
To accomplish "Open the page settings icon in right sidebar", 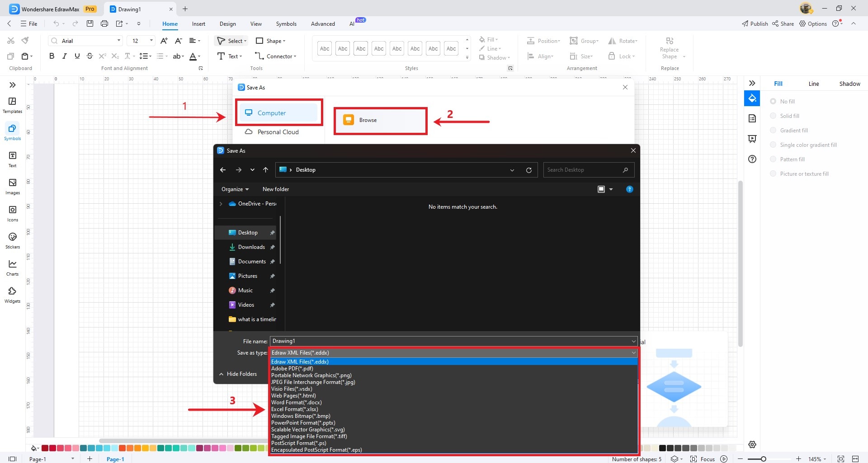I will tap(752, 118).
